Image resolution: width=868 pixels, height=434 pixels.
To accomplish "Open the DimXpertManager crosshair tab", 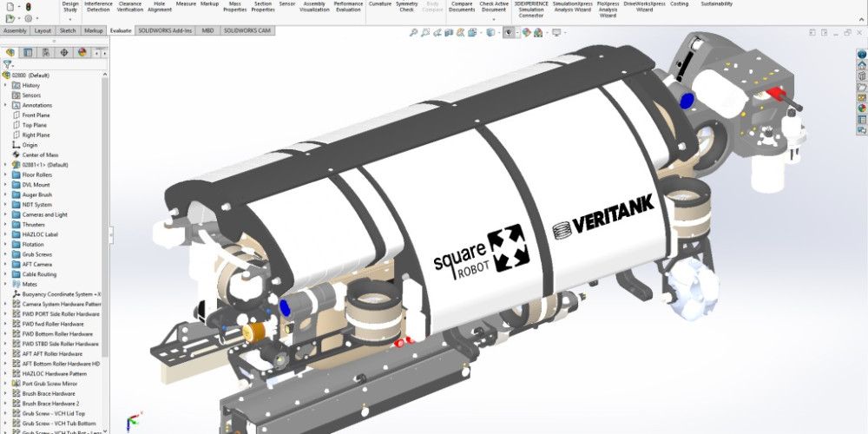I will [x=64, y=53].
